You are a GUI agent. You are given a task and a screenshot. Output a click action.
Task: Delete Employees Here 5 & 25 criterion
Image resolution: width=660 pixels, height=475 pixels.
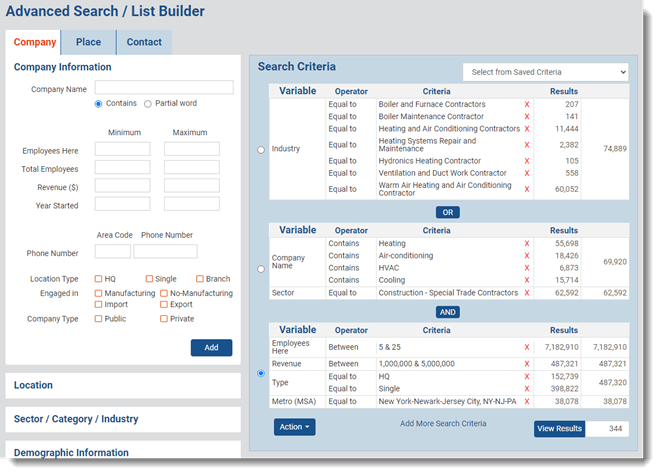click(x=527, y=347)
